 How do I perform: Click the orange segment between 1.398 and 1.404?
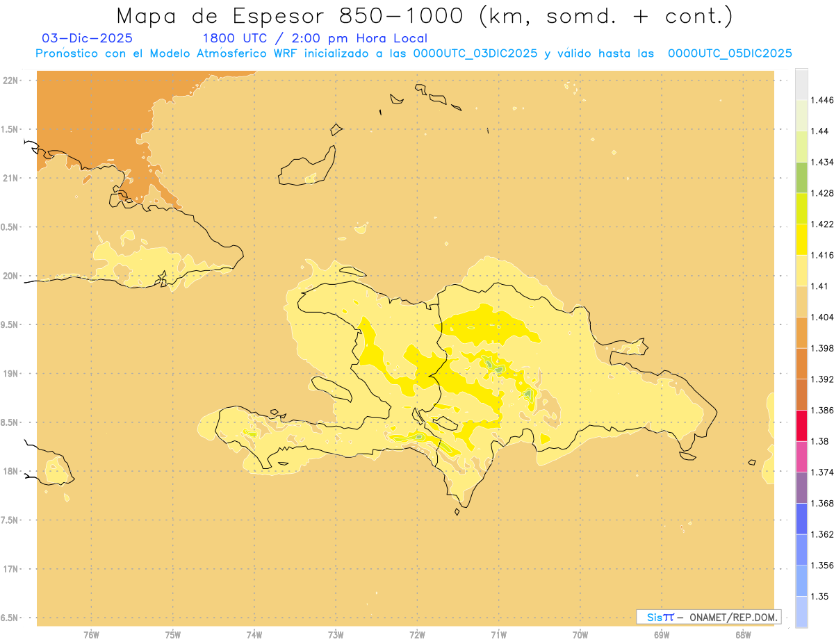(801, 332)
